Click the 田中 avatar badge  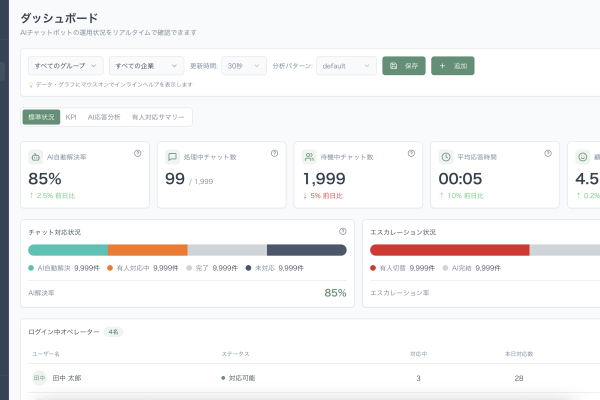[x=39, y=378]
